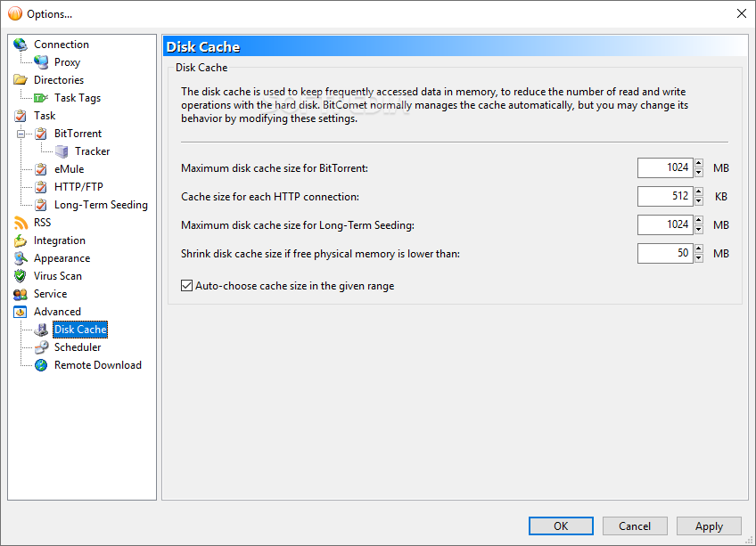This screenshot has height=546, width=756.
Task: Click HTTP cache size field showing 512
Action: point(665,196)
